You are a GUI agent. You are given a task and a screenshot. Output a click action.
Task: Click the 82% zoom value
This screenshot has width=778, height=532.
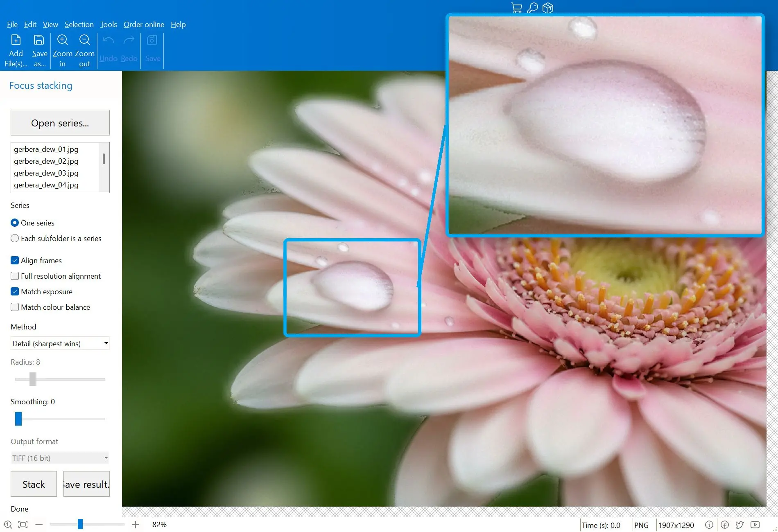[x=159, y=525]
